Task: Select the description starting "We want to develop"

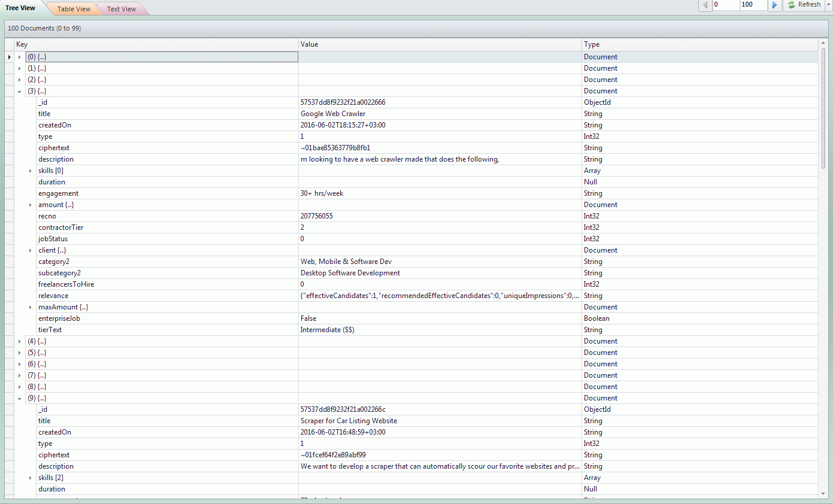Action: (440, 466)
